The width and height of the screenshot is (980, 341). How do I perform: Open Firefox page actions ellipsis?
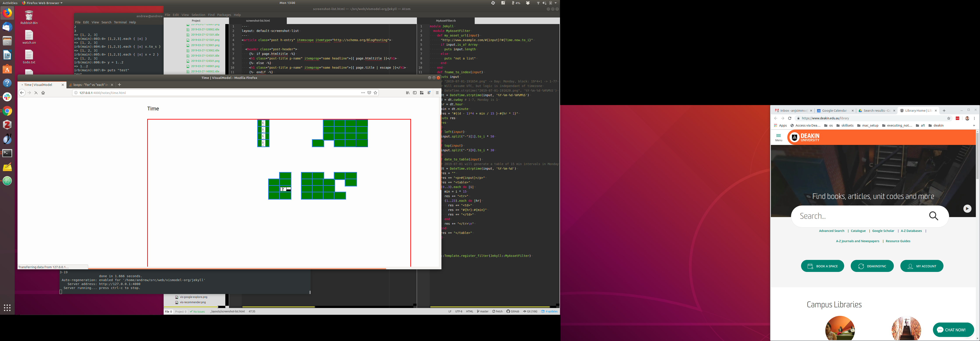(x=363, y=93)
